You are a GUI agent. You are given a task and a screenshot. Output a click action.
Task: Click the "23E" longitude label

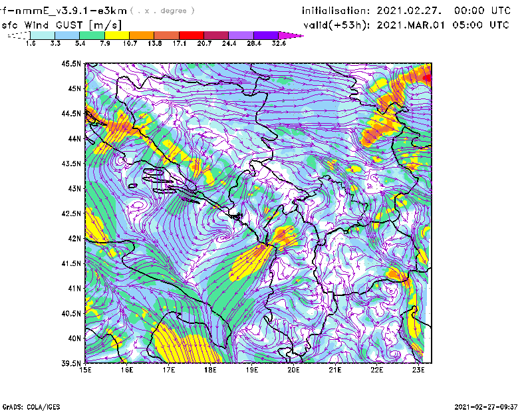pos(418,370)
